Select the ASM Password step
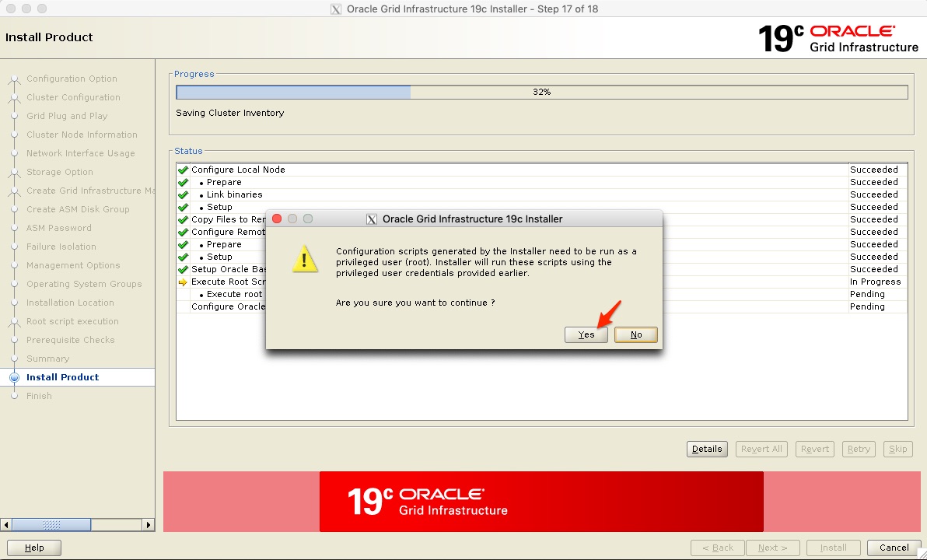Image resolution: width=927 pixels, height=560 pixels. pyautogui.click(x=58, y=228)
